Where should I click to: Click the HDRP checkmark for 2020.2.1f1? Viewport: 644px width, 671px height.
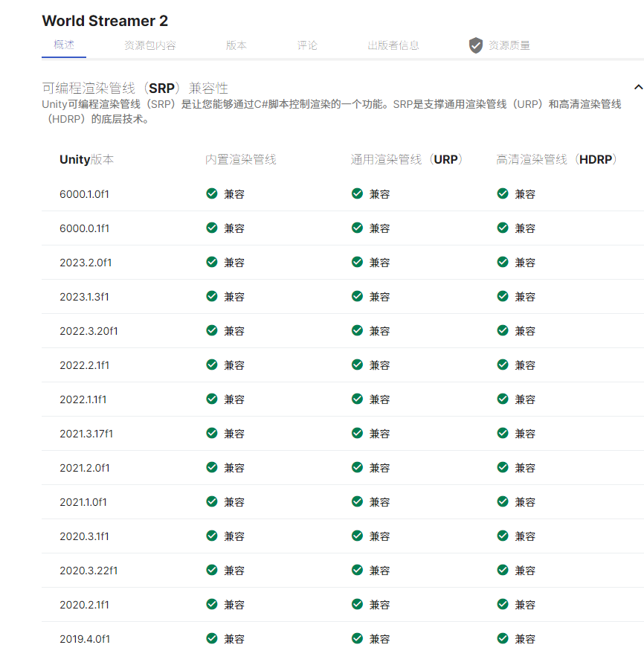[x=503, y=604]
